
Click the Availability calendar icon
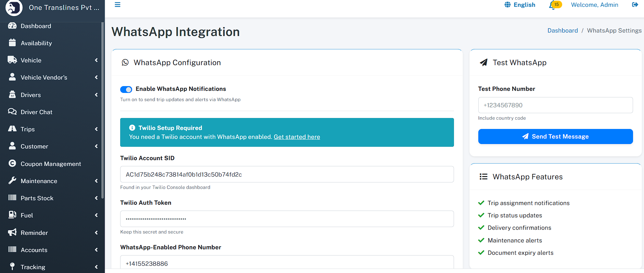click(12, 43)
